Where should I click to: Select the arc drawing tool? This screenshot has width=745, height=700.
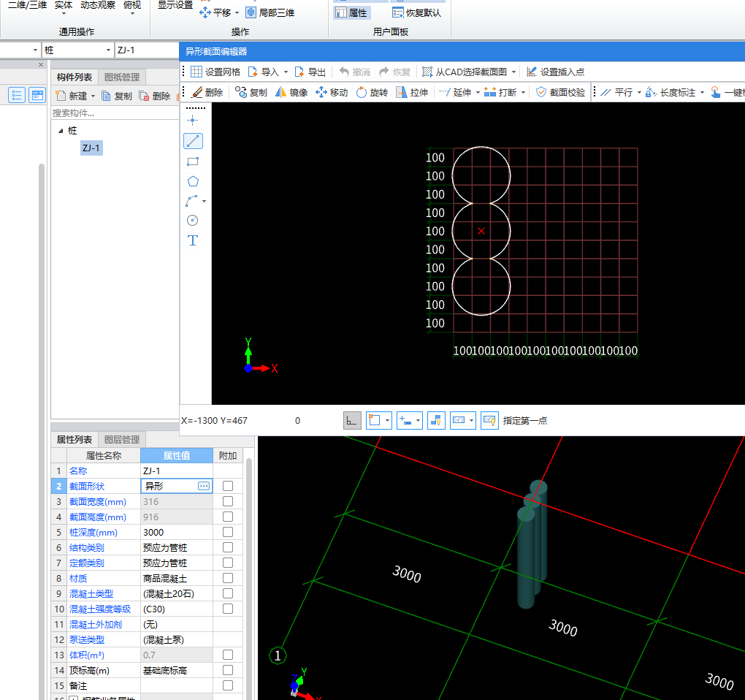point(191,201)
